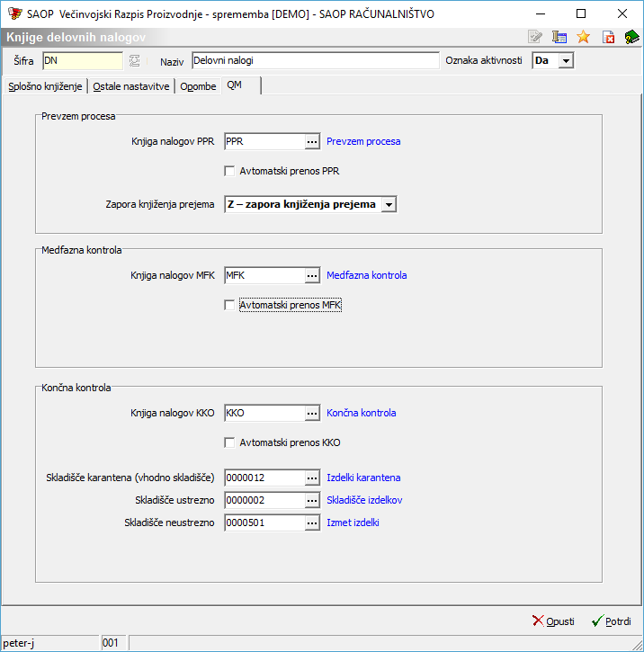Viewport: 644px width, 652px height.
Task: Open lookup for Skladišče karantena field
Action: click(x=312, y=478)
